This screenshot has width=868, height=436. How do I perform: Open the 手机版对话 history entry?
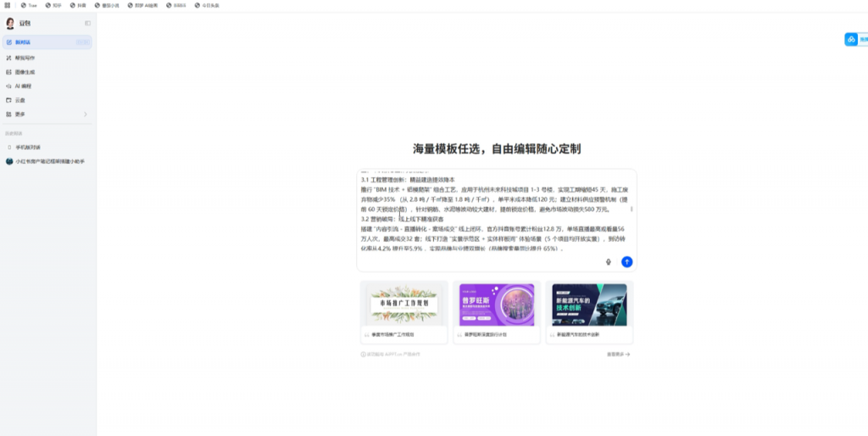tap(47, 148)
